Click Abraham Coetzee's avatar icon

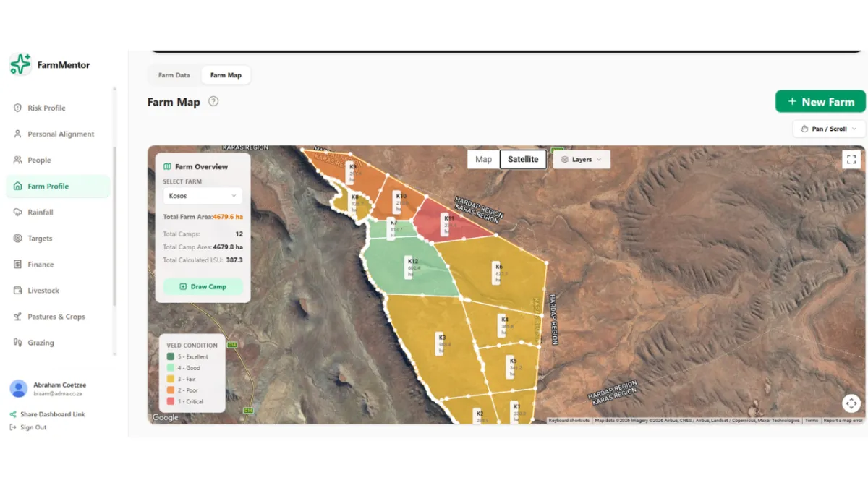[x=19, y=388]
